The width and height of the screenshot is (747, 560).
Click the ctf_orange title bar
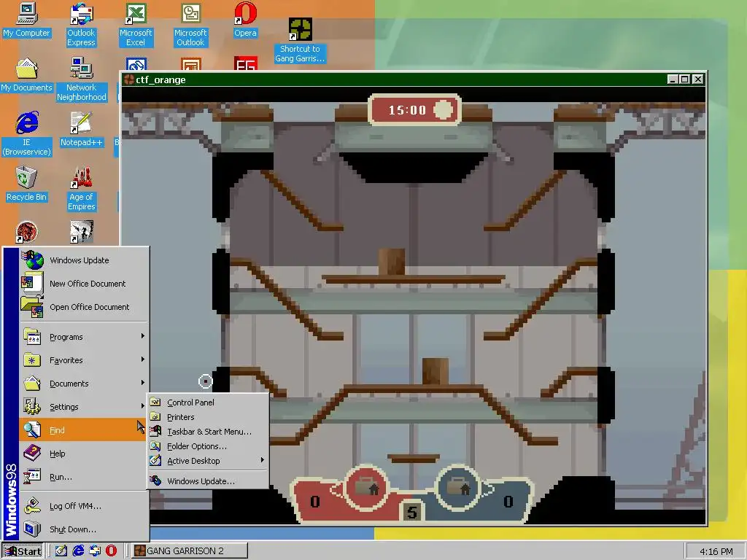point(414,79)
